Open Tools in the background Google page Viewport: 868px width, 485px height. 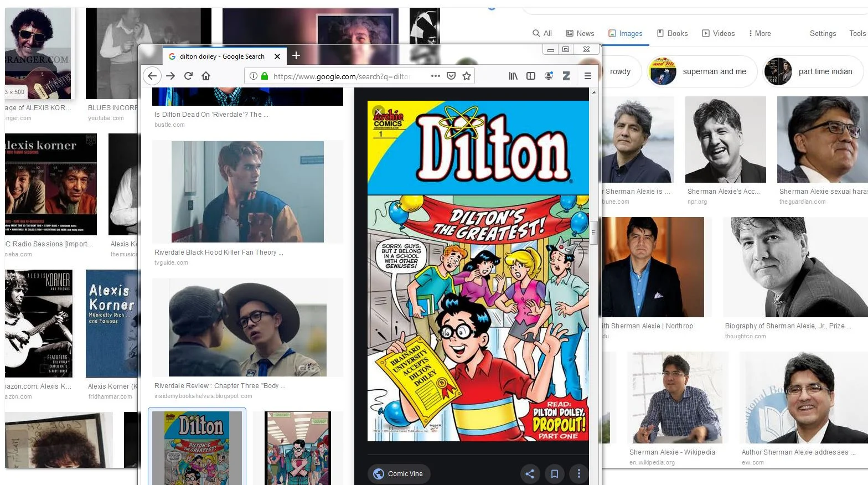coord(857,33)
